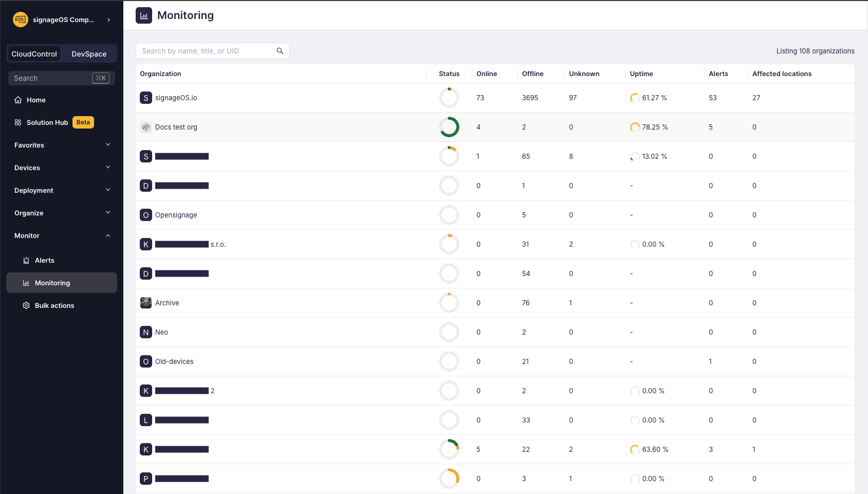Click the Docs test org status ring
This screenshot has height=494, width=868.
tap(449, 127)
